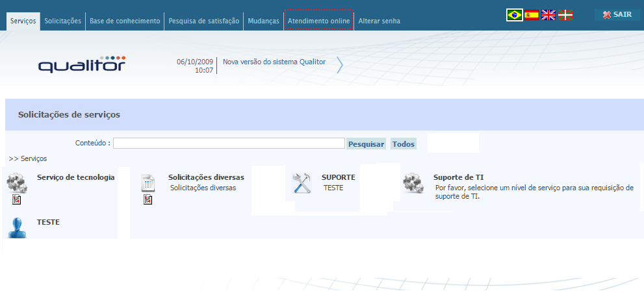644x300 pixels.
Task: Click small form icon under Serviço de tecnologia
Action: (17, 200)
